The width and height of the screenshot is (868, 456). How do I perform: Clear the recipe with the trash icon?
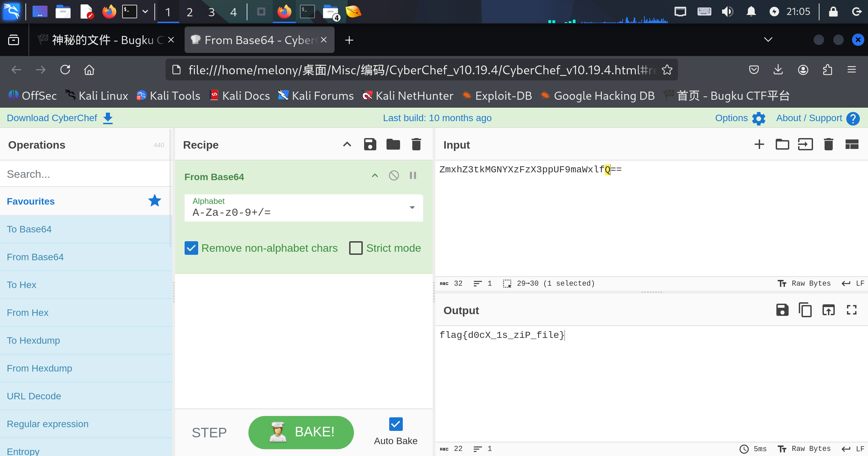416,145
